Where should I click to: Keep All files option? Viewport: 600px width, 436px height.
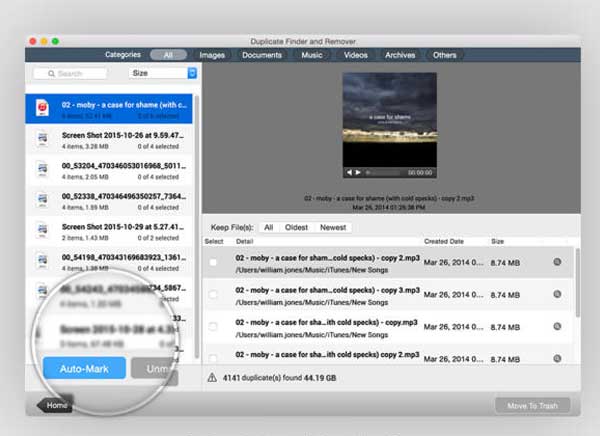(269, 227)
